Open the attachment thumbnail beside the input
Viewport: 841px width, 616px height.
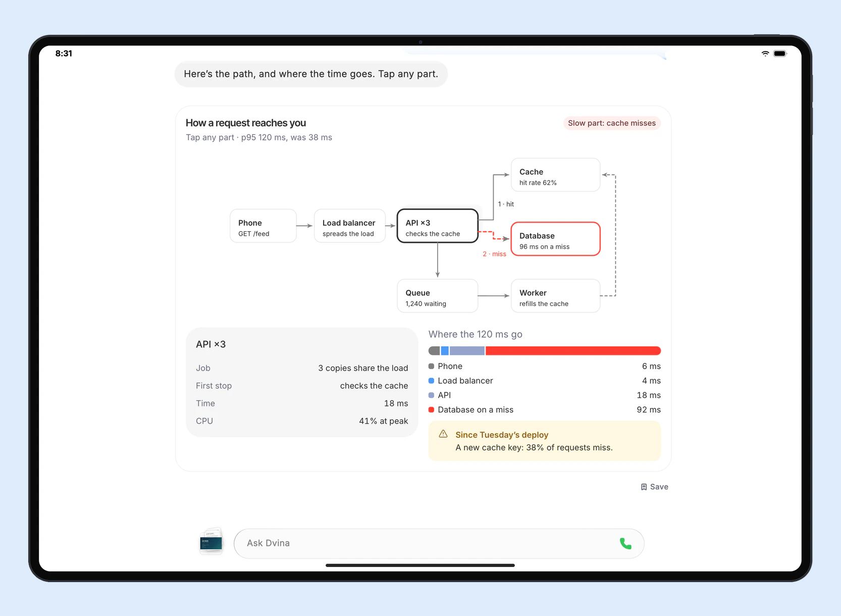[211, 541]
